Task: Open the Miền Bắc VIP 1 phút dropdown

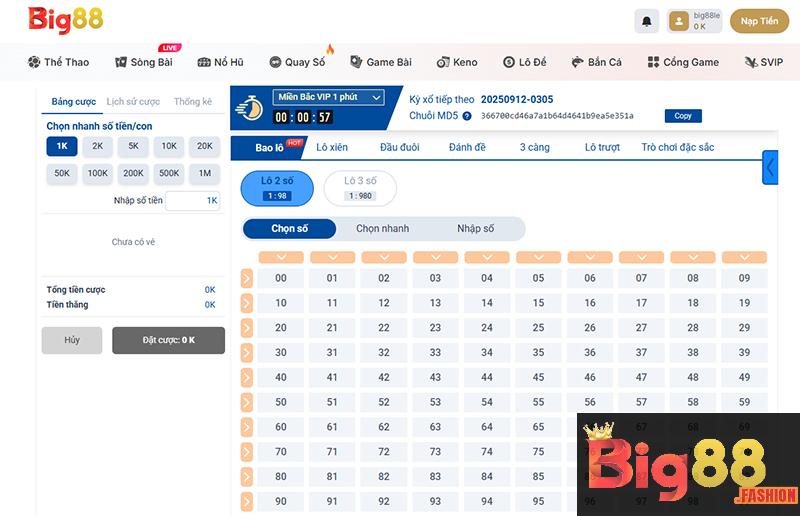Action: pos(328,97)
